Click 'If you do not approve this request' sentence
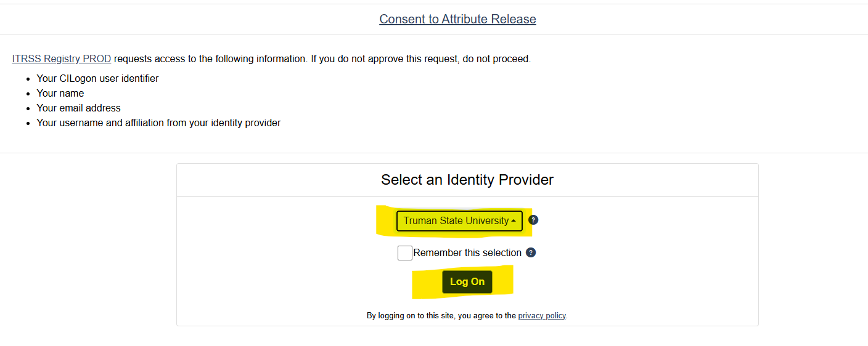Viewport: 868px width, 346px height. tap(382, 59)
